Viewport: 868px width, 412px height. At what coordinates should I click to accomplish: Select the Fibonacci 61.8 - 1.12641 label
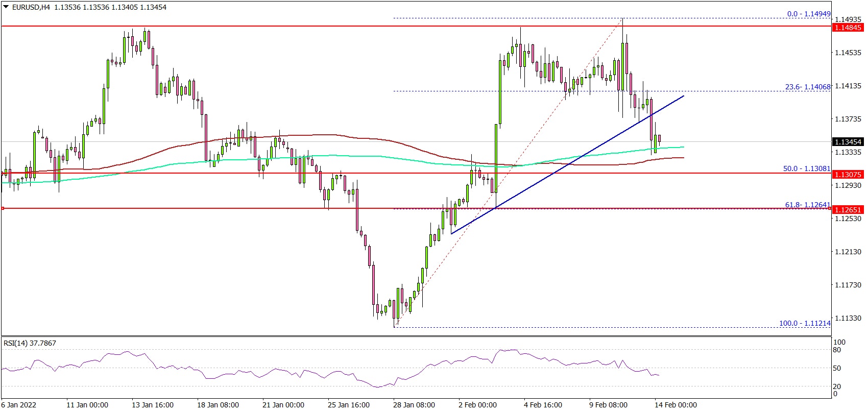coord(808,205)
